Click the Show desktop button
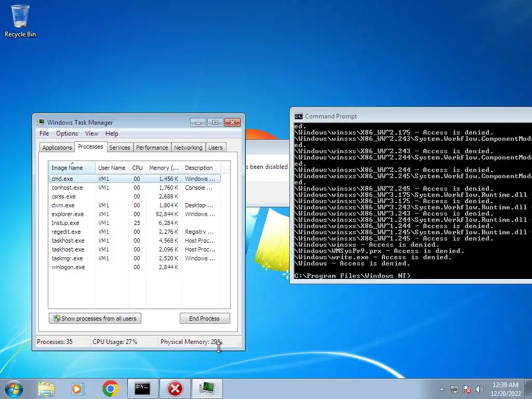 click(528, 389)
